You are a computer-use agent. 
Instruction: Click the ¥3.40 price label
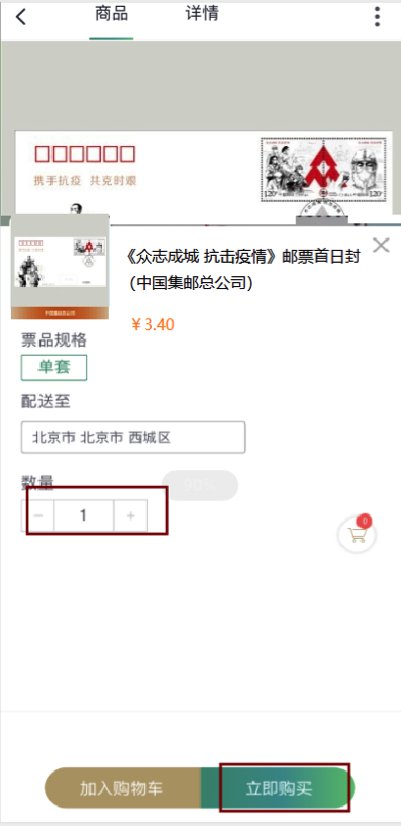tap(152, 324)
